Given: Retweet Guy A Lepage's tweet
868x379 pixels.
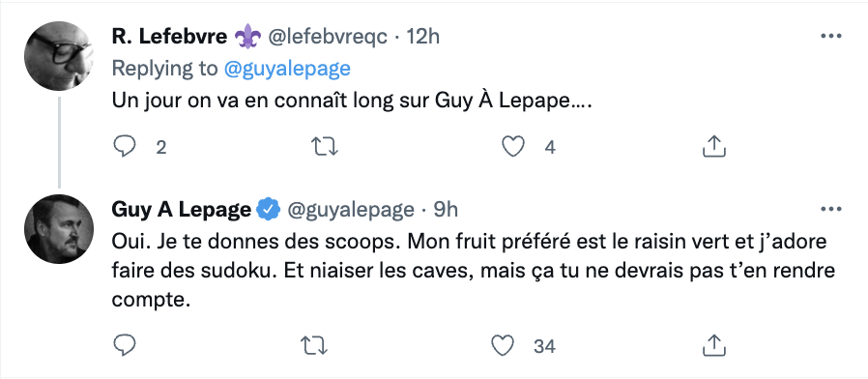Looking at the screenshot, I should coord(314,346).
